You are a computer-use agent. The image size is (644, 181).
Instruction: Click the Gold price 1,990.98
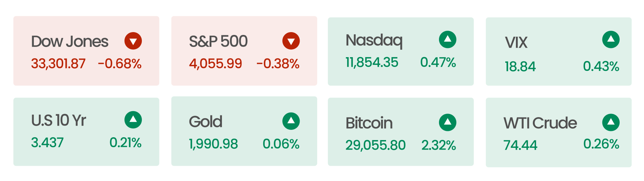click(x=213, y=144)
